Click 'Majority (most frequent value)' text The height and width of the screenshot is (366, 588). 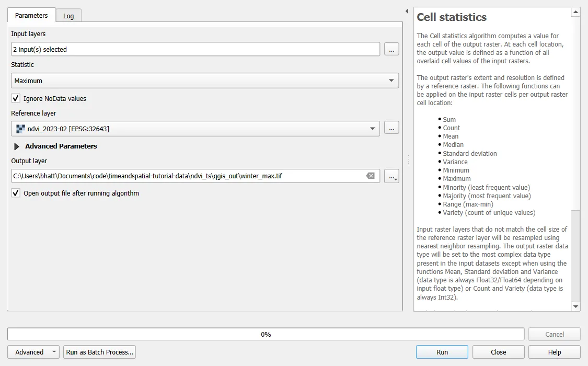coord(487,196)
